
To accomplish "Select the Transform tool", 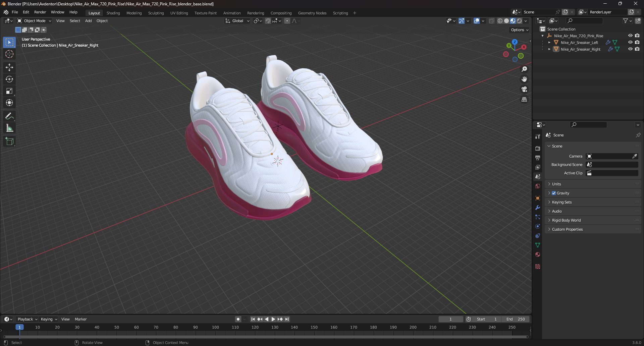I will click(x=9, y=103).
